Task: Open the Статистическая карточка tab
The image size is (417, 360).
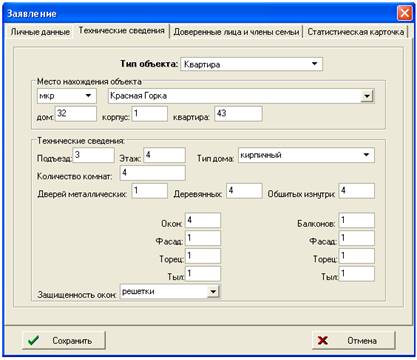Action: click(x=355, y=32)
